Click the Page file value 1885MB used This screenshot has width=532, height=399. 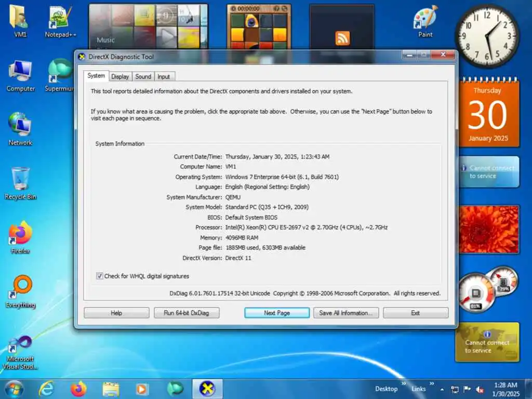click(265, 248)
